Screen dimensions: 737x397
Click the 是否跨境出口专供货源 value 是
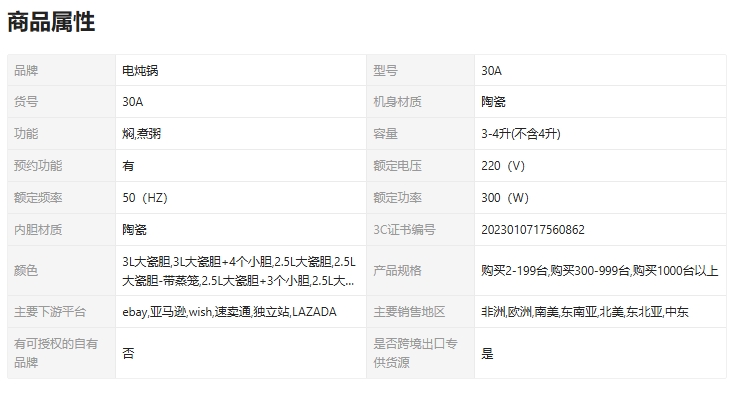pos(487,353)
